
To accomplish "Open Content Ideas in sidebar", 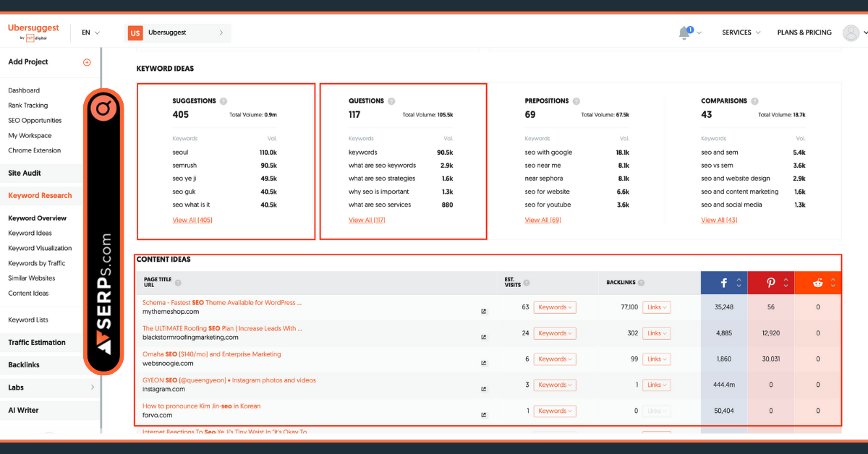I will [28, 294].
